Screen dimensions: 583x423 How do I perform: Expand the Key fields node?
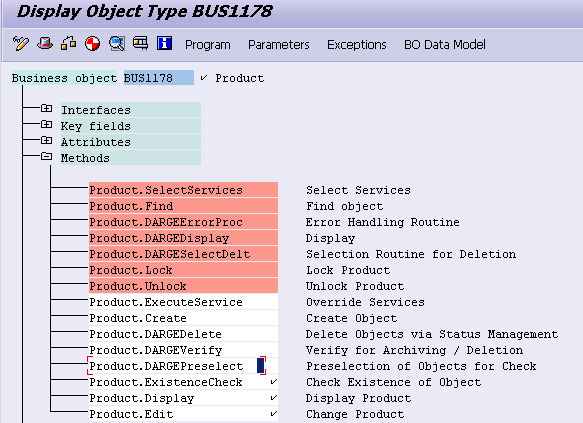(46, 124)
